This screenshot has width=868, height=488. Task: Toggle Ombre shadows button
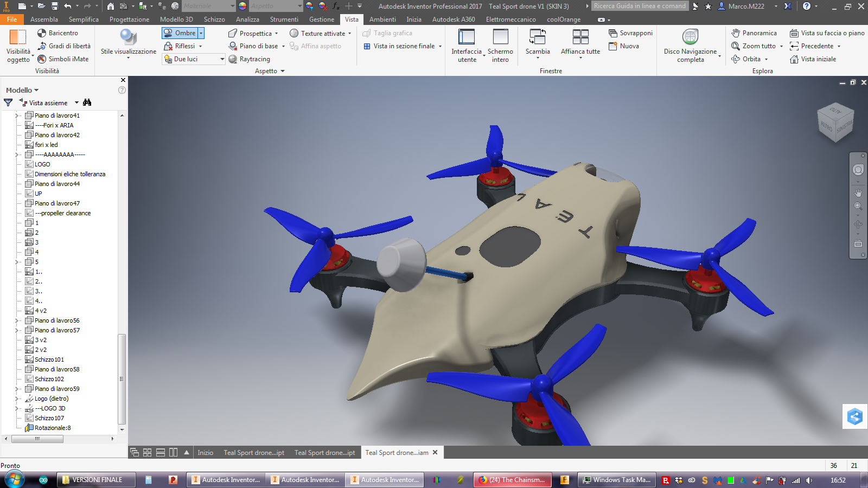click(x=180, y=33)
